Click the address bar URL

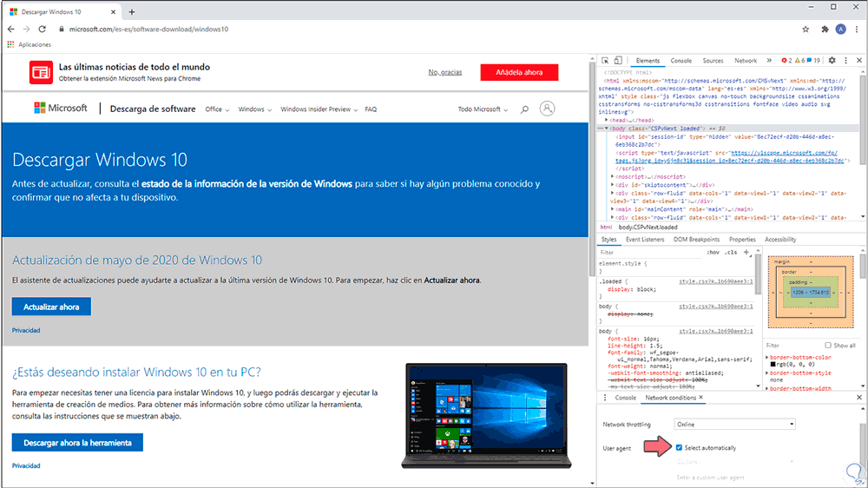[148, 29]
